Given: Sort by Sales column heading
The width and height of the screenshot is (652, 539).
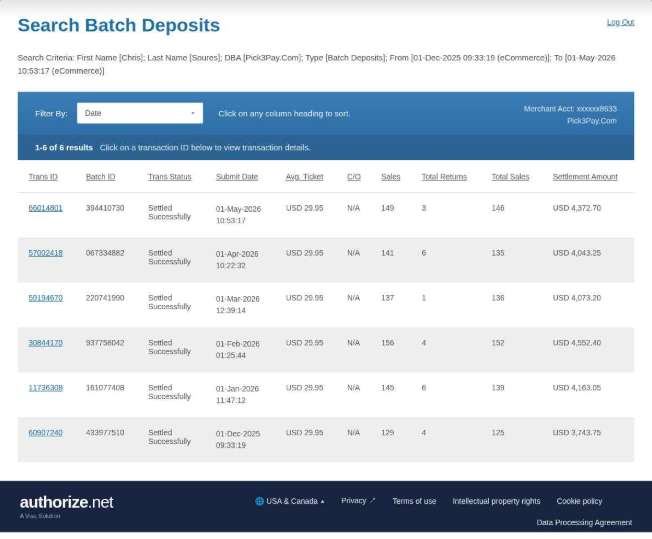Looking at the screenshot, I should pyautogui.click(x=390, y=177).
